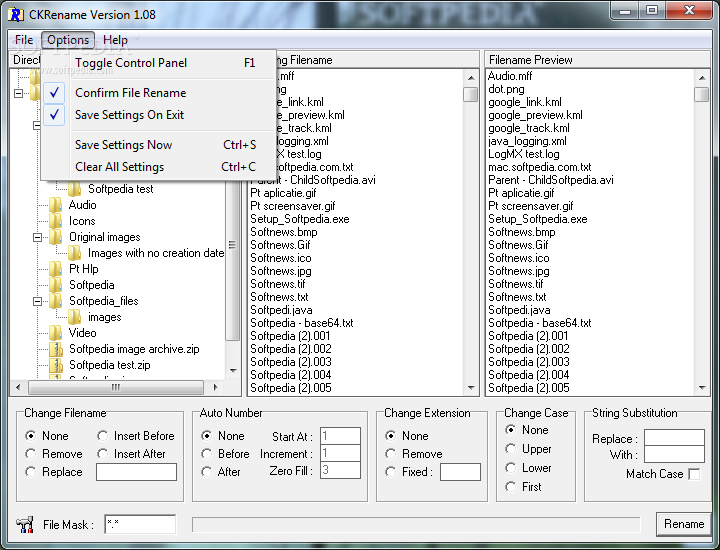The width and height of the screenshot is (720, 550).
Task: Toggle Confirm File Rename option
Action: click(159, 93)
